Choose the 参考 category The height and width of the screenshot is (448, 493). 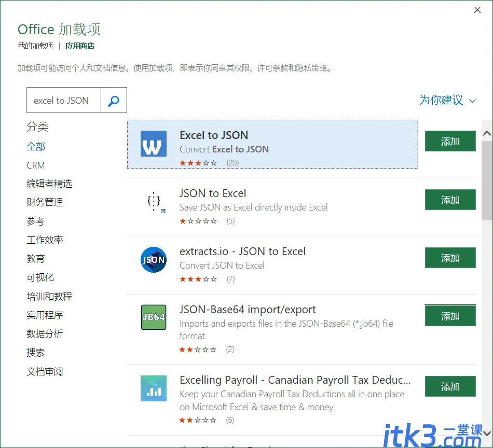[x=35, y=221]
